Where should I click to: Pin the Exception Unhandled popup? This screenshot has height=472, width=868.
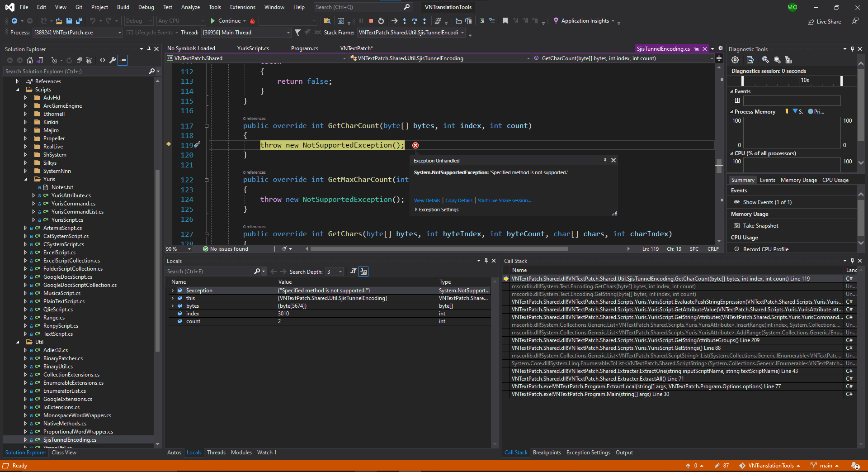(605, 160)
